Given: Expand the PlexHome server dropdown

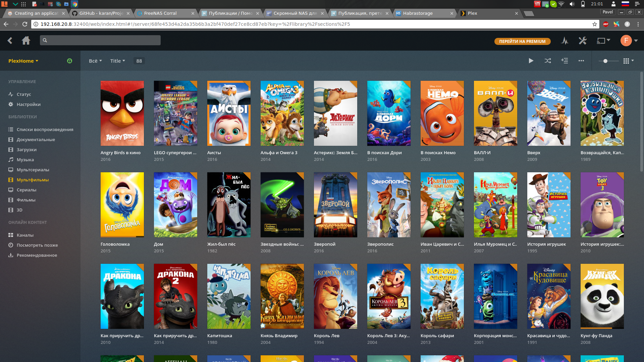Looking at the screenshot, I should coord(23,61).
